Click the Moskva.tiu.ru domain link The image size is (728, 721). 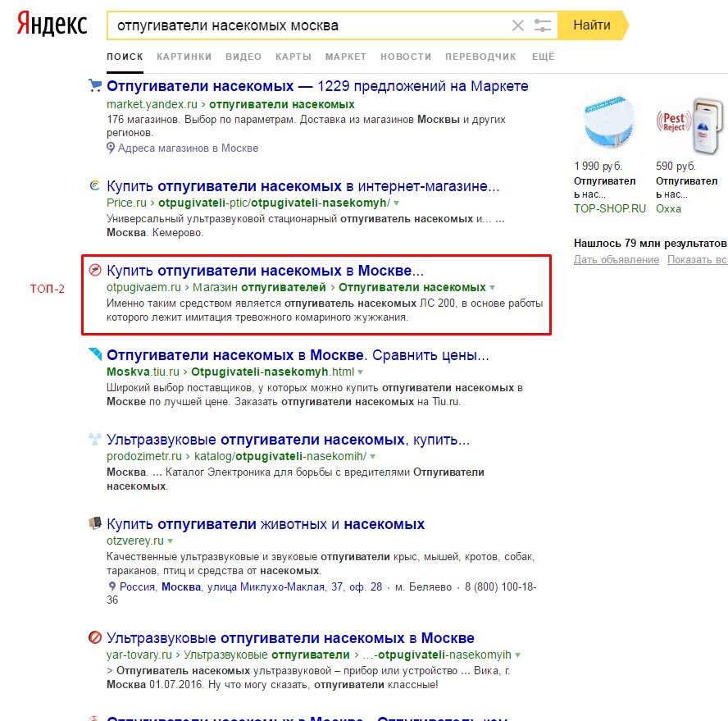coord(143,372)
